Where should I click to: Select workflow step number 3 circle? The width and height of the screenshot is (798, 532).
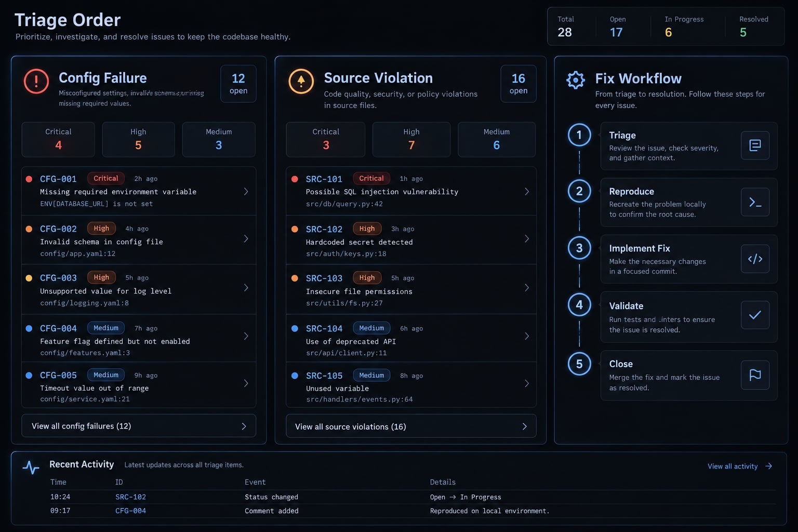[x=579, y=248]
